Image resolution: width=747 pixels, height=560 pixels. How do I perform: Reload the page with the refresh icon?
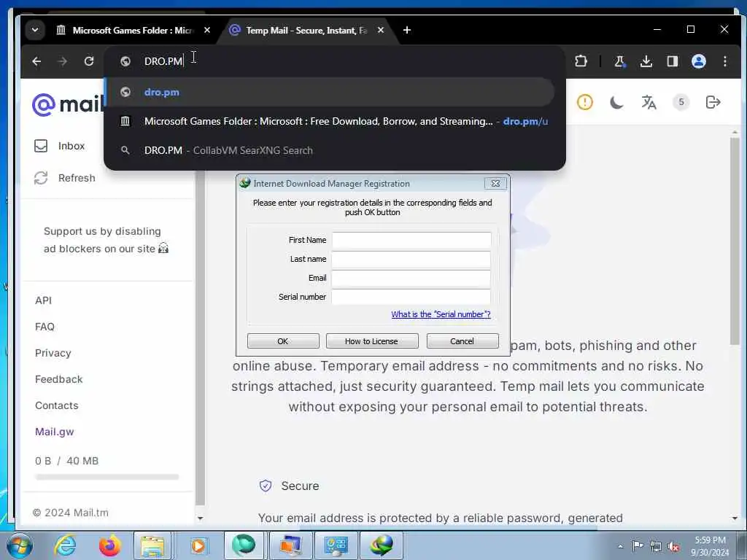tap(88, 61)
